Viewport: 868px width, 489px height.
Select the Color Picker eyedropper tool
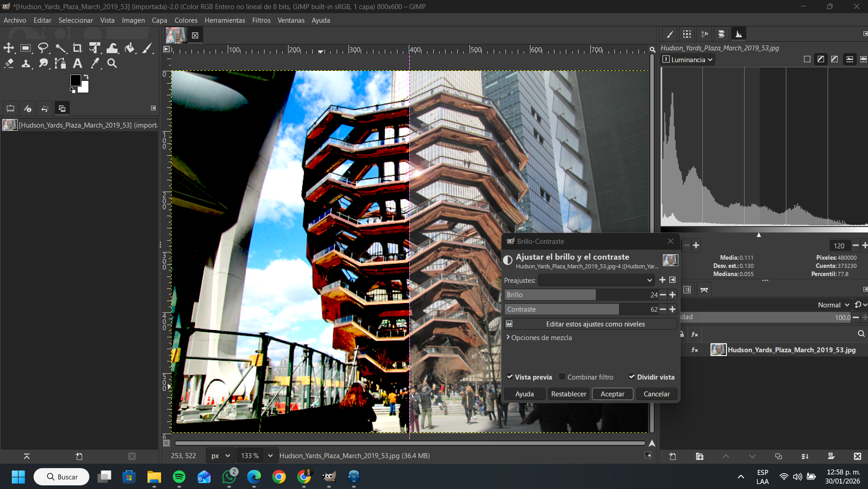pyautogui.click(x=95, y=64)
